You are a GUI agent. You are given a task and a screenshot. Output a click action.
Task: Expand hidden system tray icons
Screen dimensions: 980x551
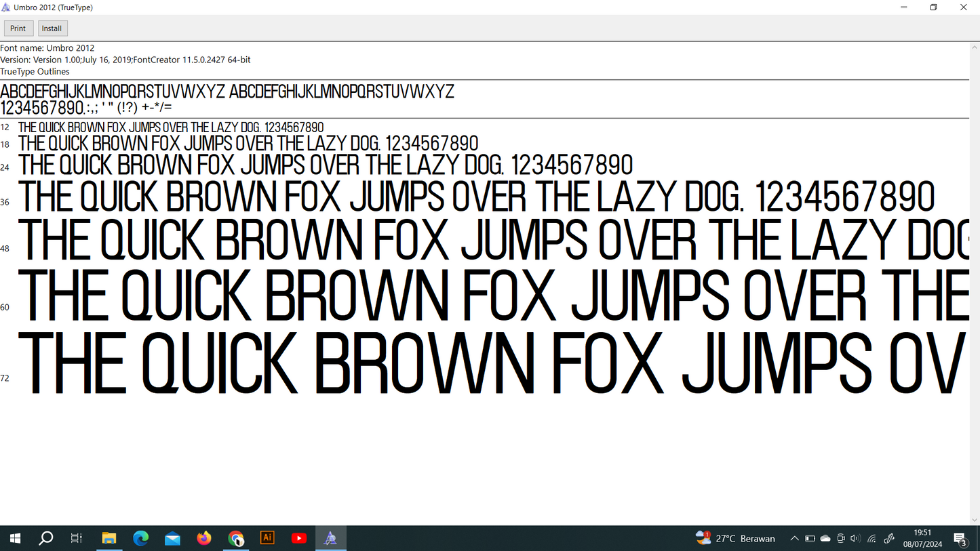pos(793,538)
